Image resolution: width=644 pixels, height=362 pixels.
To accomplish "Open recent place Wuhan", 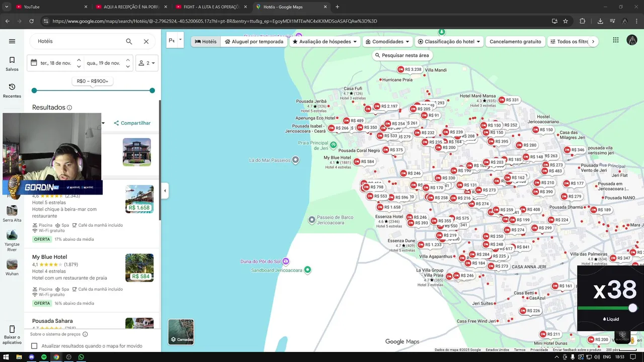I will click(x=12, y=267).
